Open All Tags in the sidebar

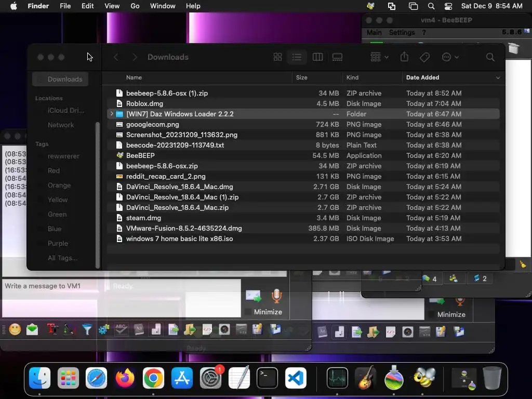click(62, 258)
